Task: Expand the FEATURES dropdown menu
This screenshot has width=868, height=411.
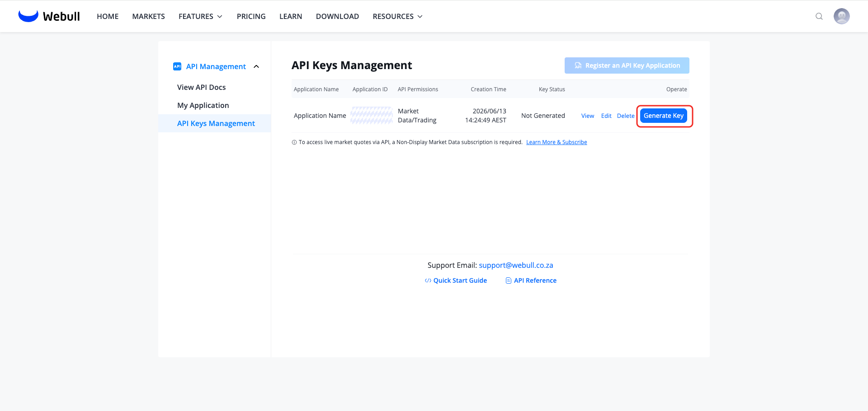Action: (x=200, y=16)
